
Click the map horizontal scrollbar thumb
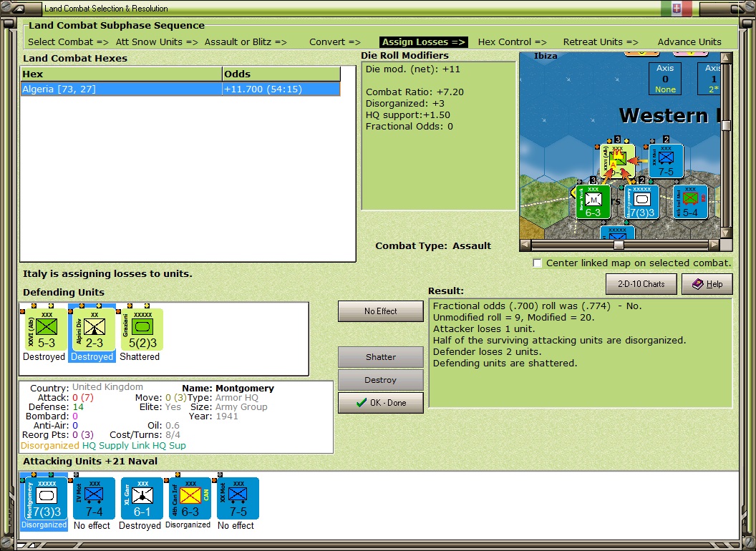point(619,245)
